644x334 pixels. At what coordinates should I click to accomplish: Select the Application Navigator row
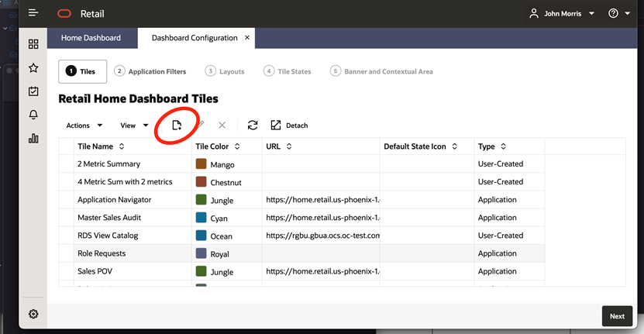301,200
